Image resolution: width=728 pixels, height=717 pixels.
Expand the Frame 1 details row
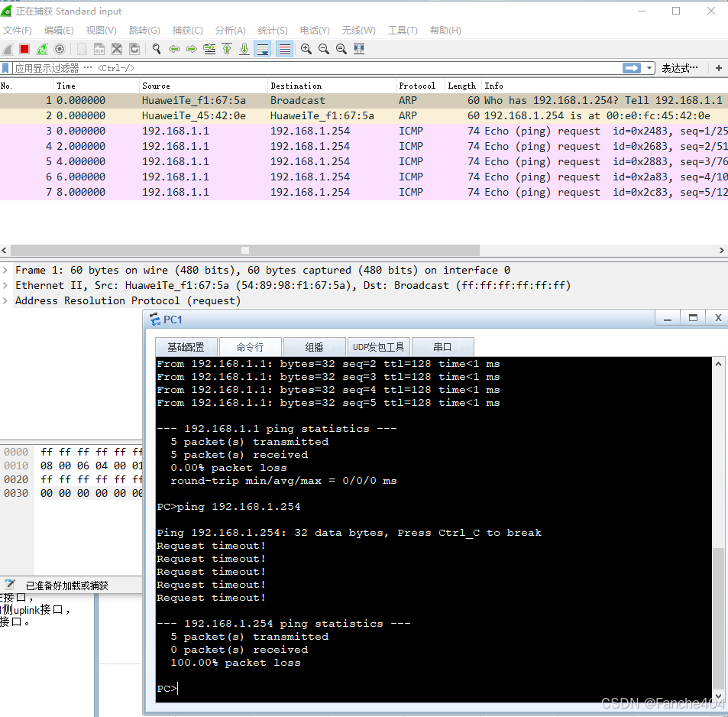pos(5,270)
